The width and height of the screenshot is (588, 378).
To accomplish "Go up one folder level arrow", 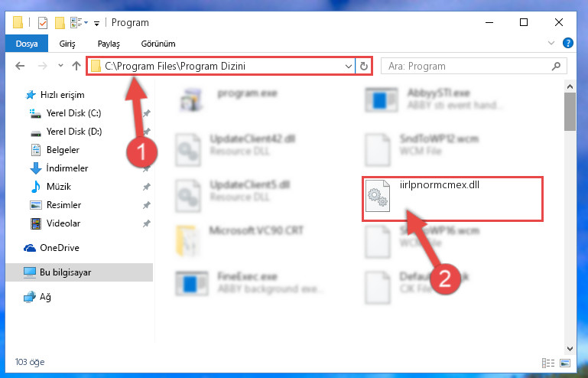I will click(76, 66).
